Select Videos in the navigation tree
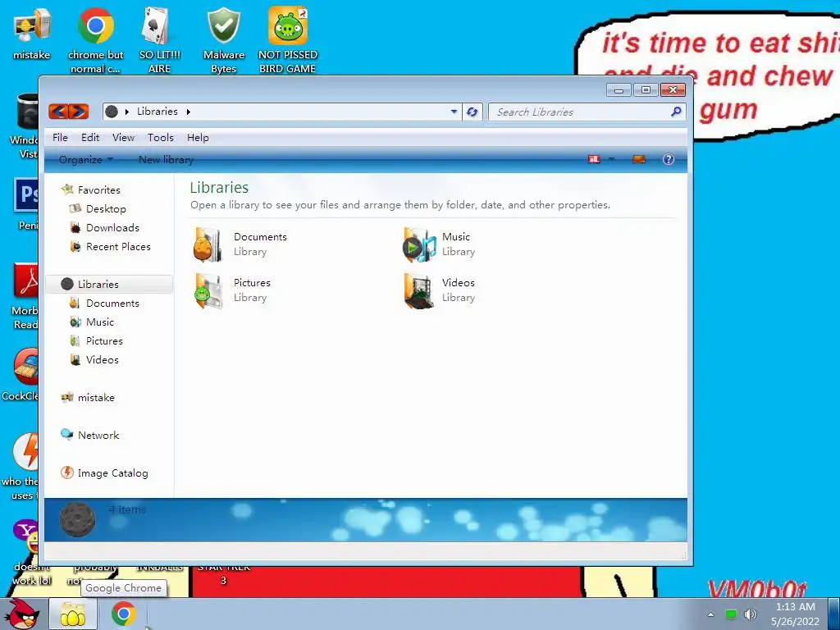The height and width of the screenshot is (630, 840). (x=94, y=359)
